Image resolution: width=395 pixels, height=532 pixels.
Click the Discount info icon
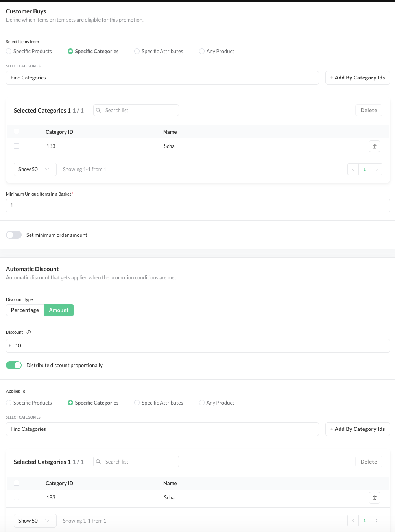29,332
